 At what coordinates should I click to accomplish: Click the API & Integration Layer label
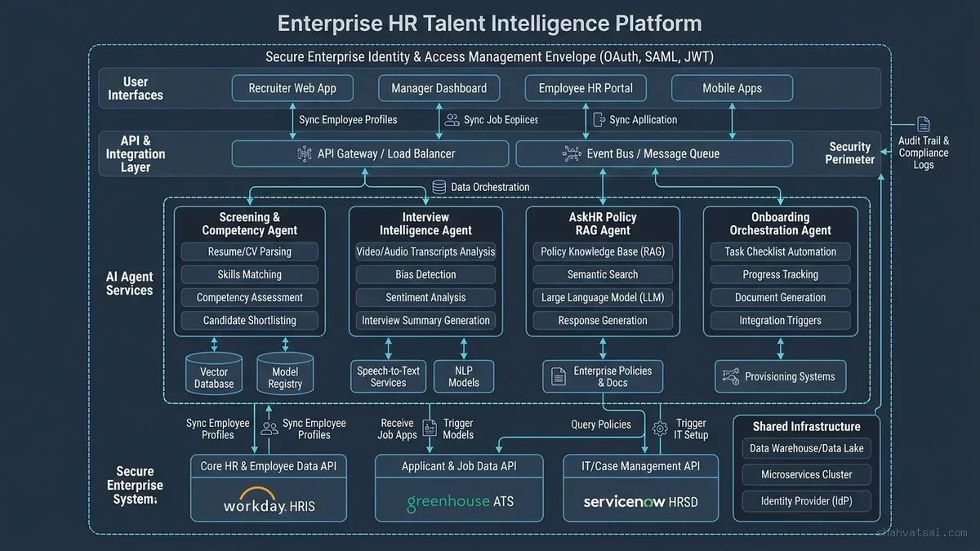coord(136,153)
